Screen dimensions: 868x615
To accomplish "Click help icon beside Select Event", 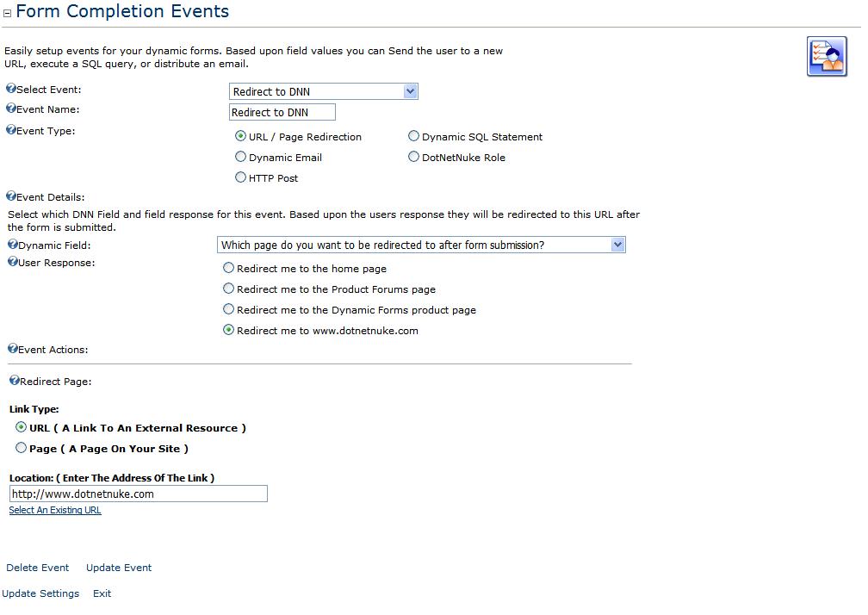I will coord(10,89).
